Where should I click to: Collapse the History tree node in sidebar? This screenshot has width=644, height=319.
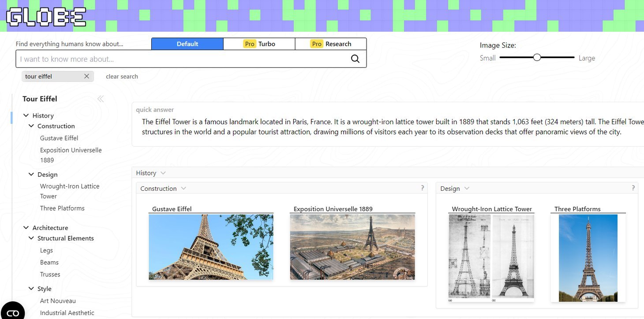pos(26,115)
